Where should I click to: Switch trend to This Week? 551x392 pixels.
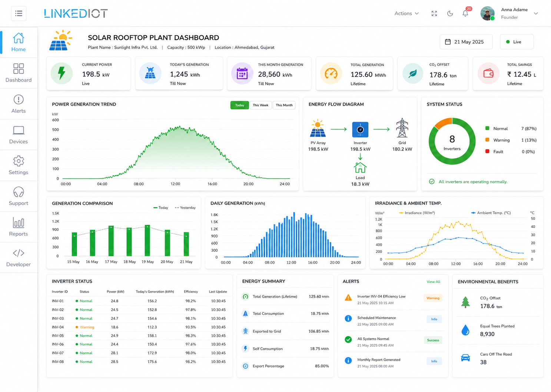(260, 105)
